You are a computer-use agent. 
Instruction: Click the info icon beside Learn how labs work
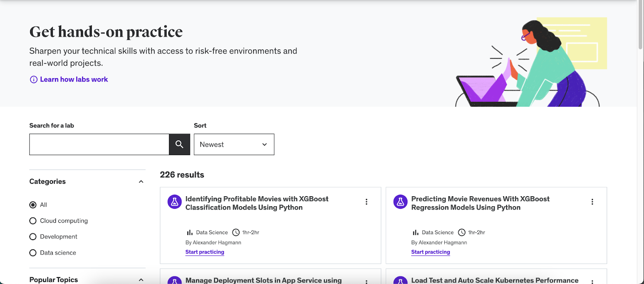(x=34, y=80)
